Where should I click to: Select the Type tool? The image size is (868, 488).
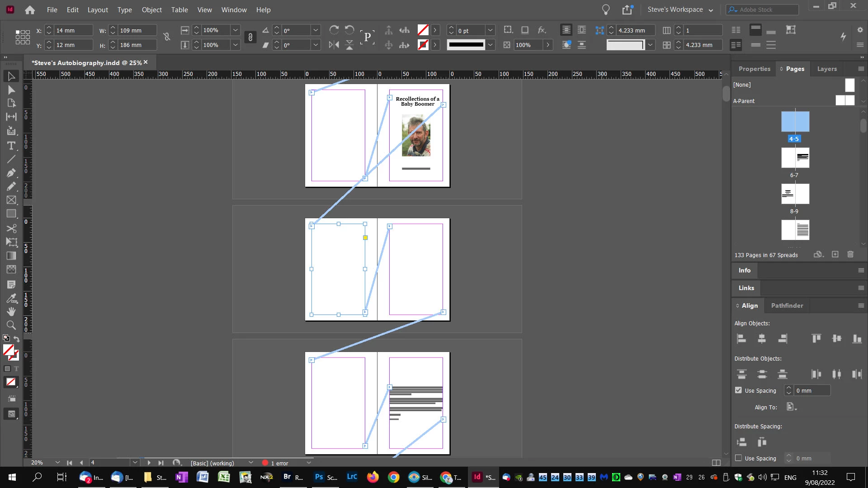click(11, 145)
